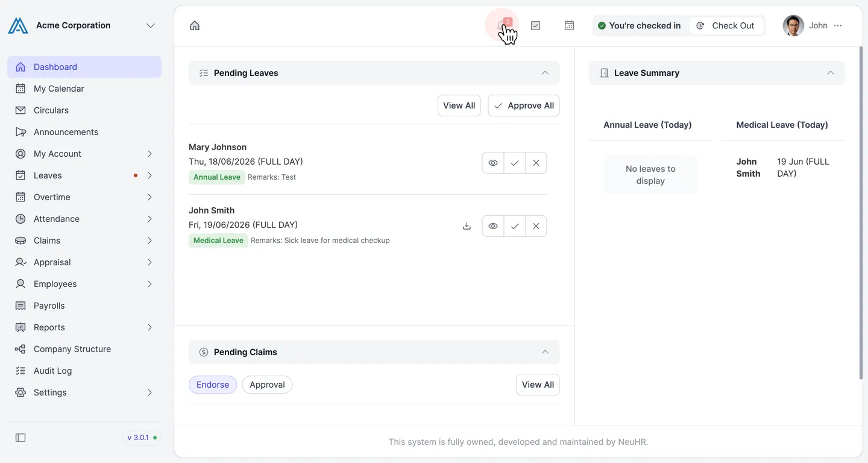Reject Mary Johnson's leave request
The image size is (868, 463).
point(536,163)
